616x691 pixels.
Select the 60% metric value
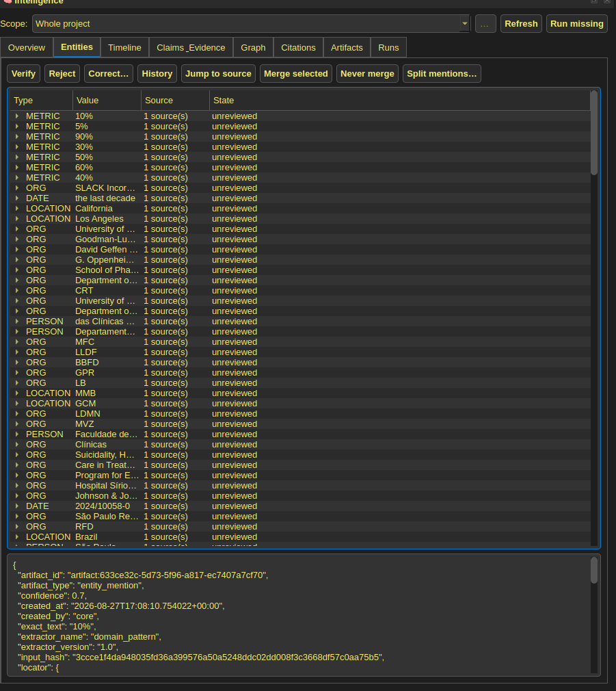coord(84,168)
